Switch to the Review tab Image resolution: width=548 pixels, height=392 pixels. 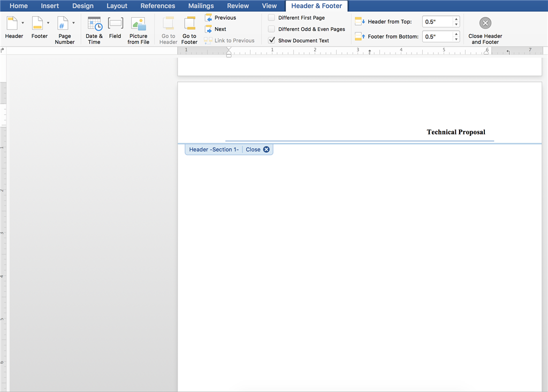tap(238, 6)
